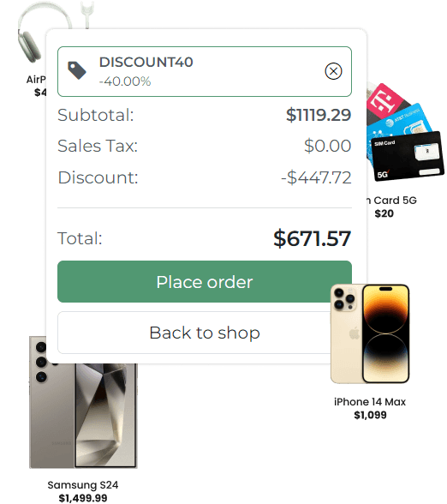Click the $1,099 iPhone price label
Image resolution: width=447 pixels, height=504 pixels.
pyautogui.click(x=370, y=415)
